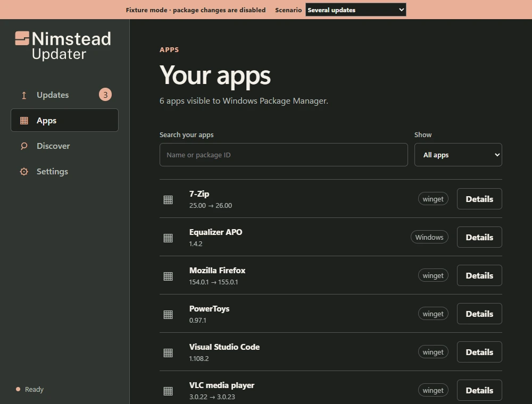This screenshot has height=404, width=532.
Task: Open Details for Equalizer APO
Action: point(479,237)
